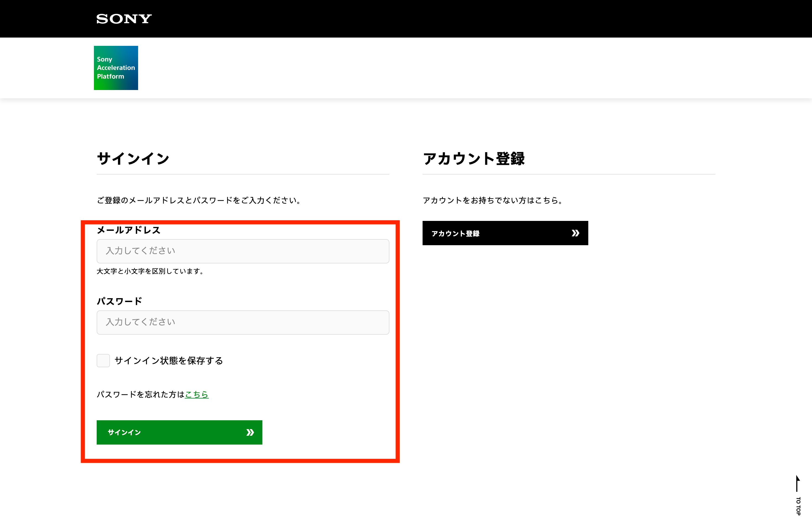
Task: Click the アカウントをお持ちでない方 sentence
Action: click(492, 200)
